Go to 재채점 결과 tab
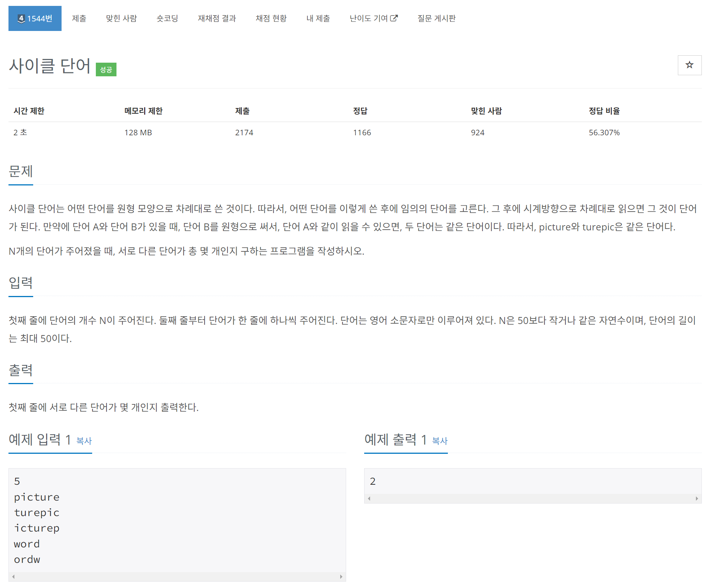728x585 pixels. 217,18
